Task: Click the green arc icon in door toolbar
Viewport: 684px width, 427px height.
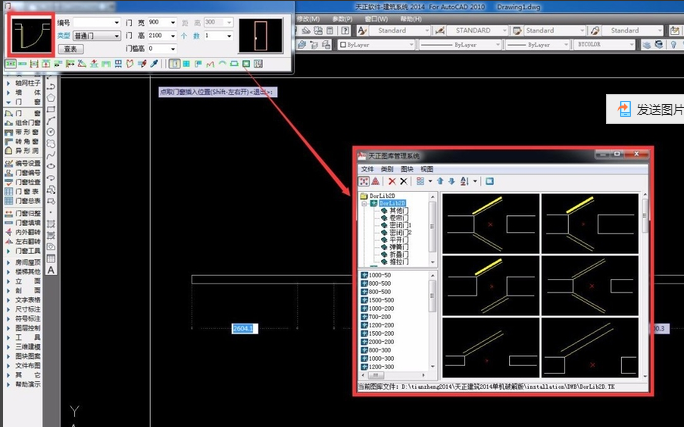Action: click(222, 64)
